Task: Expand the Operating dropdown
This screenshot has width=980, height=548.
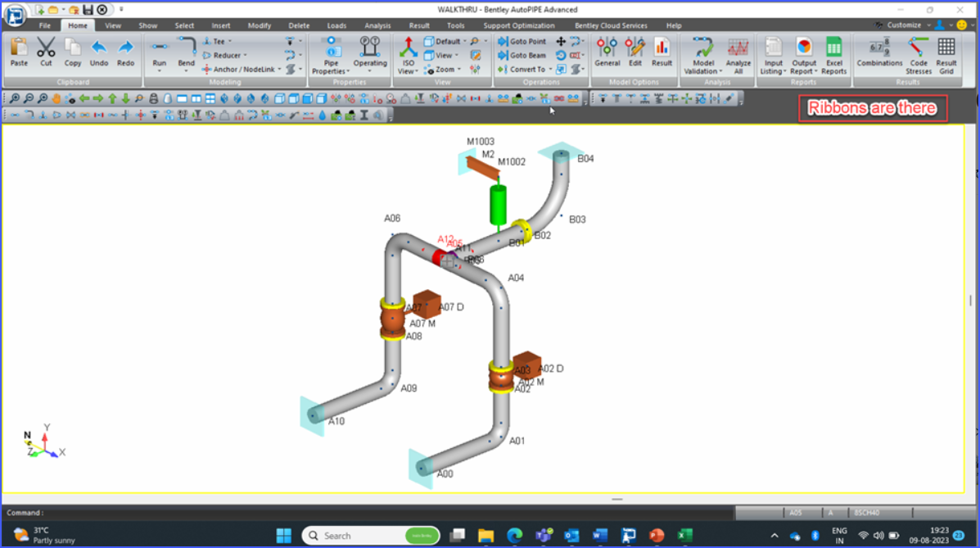Action: (x=370, y=70)
